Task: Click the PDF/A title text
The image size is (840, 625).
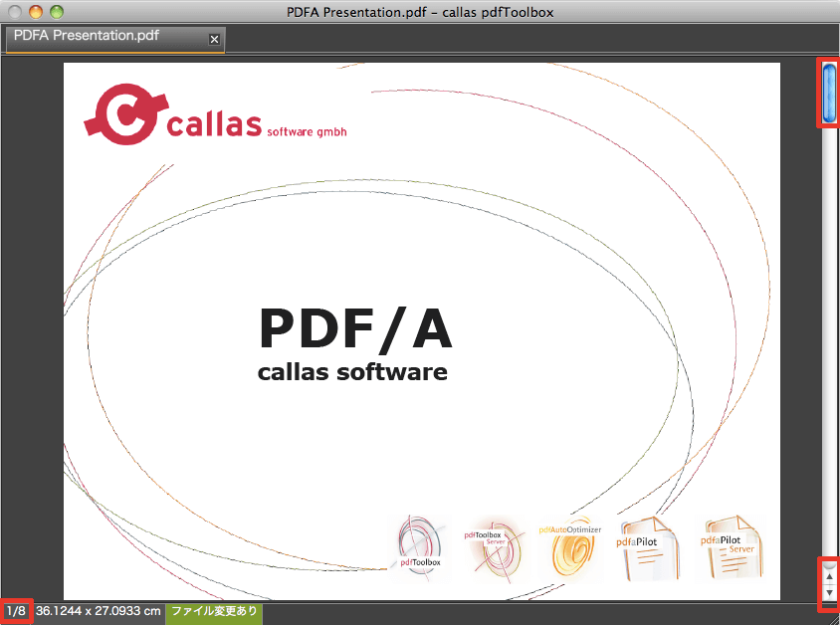Action: [355, 329]
